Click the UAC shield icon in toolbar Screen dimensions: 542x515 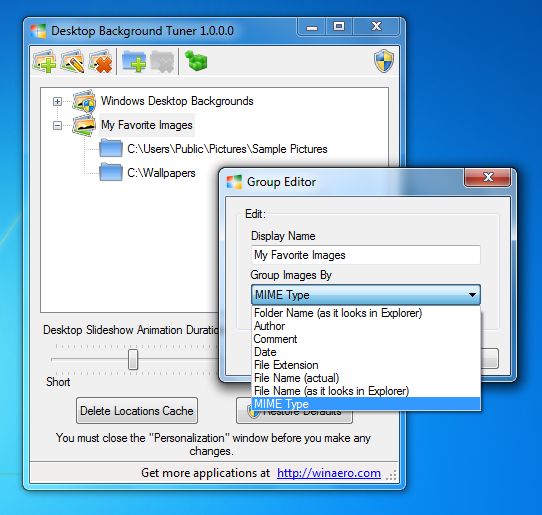coord(384,61)
